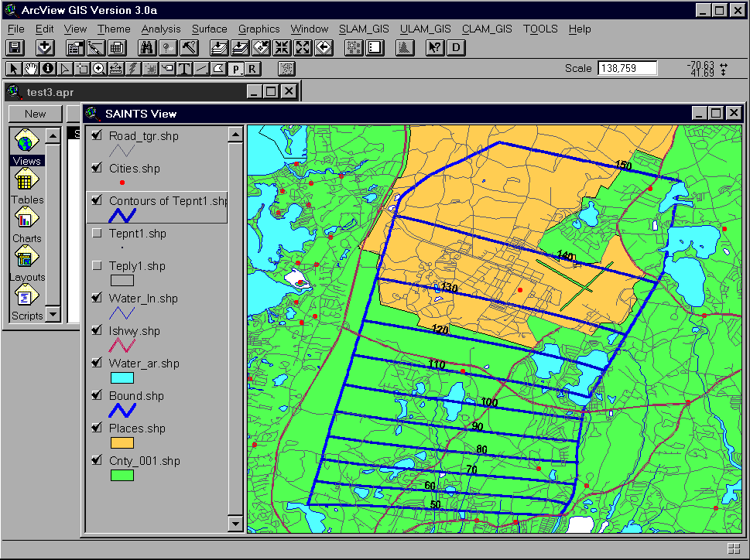Click the fixed Zoom Out arrows icon
This screenshot has height=560, width=750.
tap(303, 48)
